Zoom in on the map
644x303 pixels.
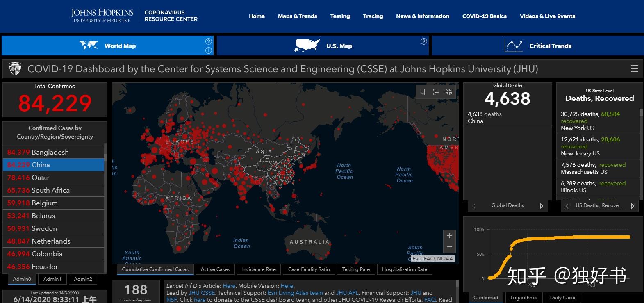(x=449, y=236)
